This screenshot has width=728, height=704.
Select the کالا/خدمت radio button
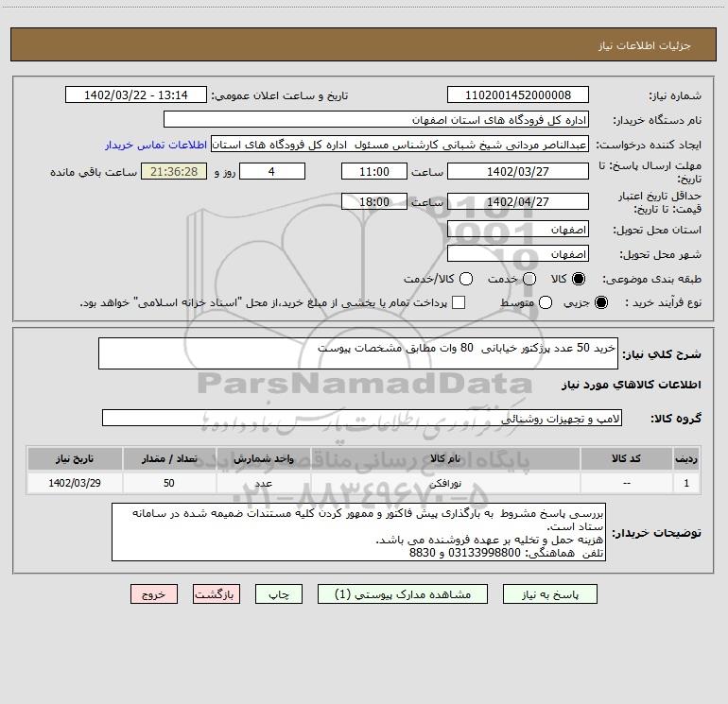(x=466, y=279)
